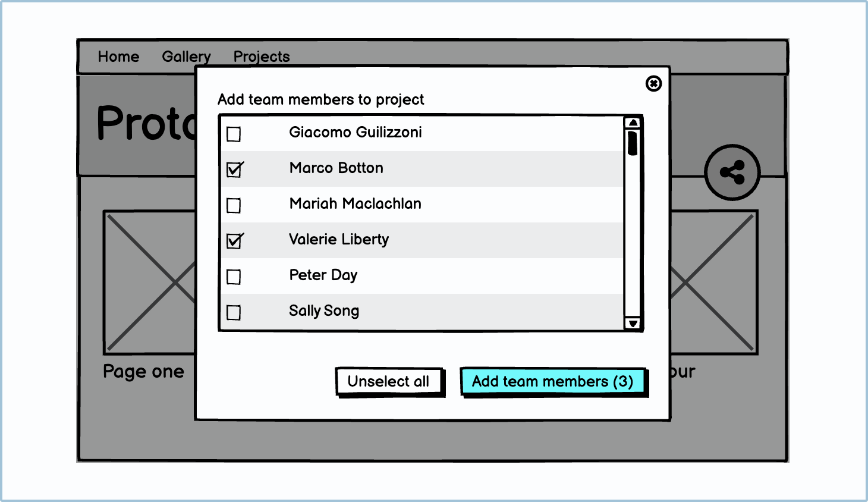Click the Page one image thumbnail
This screenshot has height=502, width=868.
[x=150, y=283]
